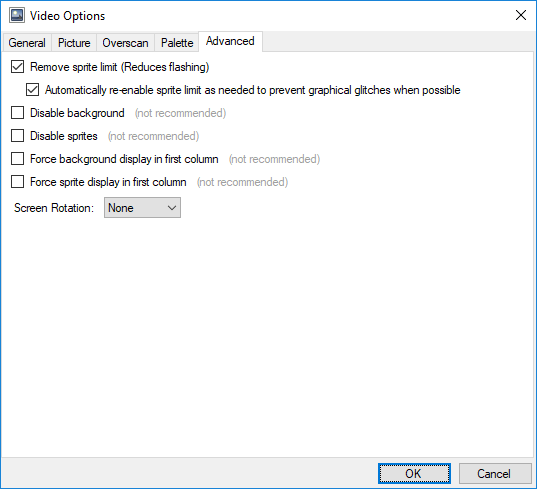This screenshot has width=537, height=489.
Task: Uncheck Remove sprite limit checkbox
Action: 17,67
